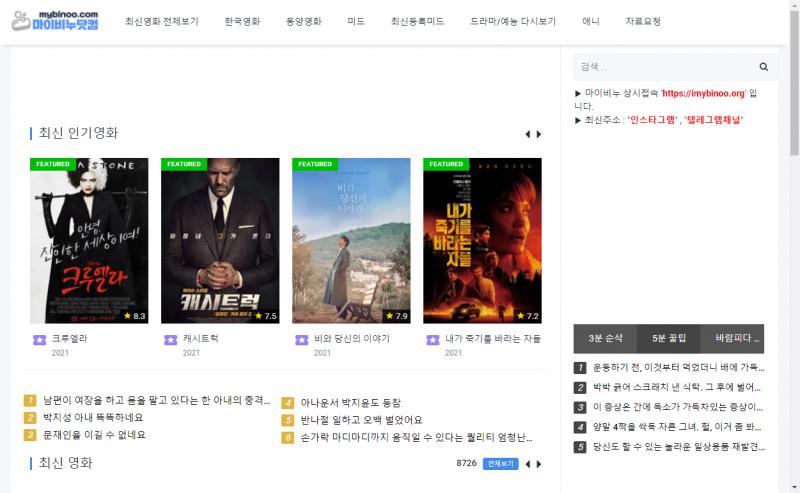Click the 크루엘라 movie poster

[x=89, y=240]
